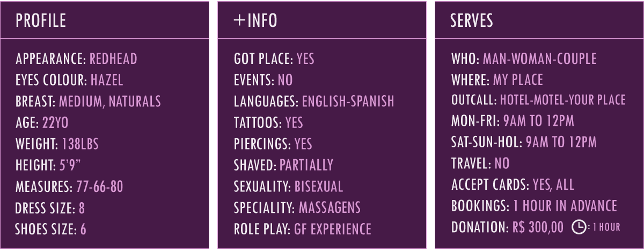The height and width of the screenshot is (250, 644).
Task: Click the MY PLACE where value
Action: [x=518, y=80]
